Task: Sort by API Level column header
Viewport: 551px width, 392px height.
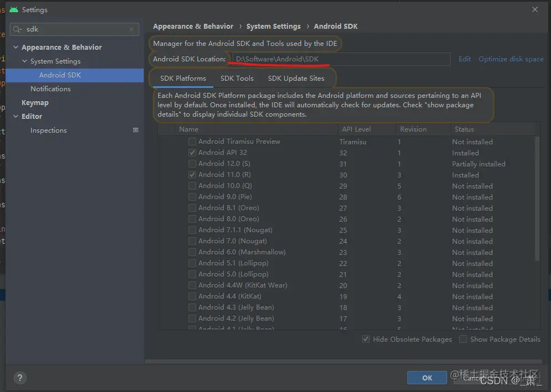Action: click(x=356, y=129)
